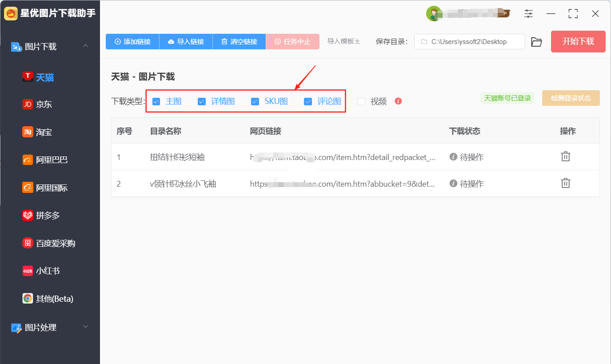
Task: Click the directory name v领针织冰丝小飞袖
Action: point(183,184)
